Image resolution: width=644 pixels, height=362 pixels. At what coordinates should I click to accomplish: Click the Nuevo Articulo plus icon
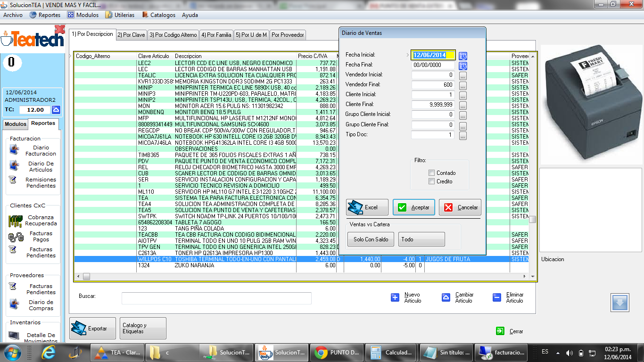(395, 297)
